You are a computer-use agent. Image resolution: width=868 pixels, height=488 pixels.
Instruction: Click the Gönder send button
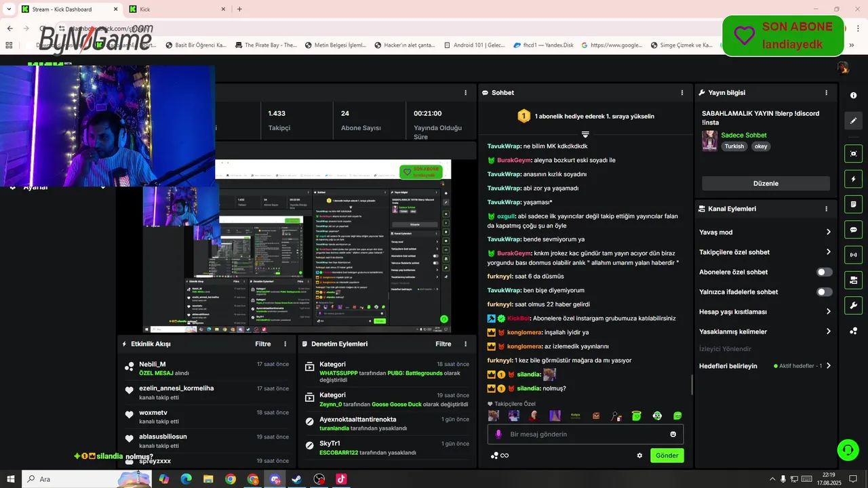tap(667, 455)
